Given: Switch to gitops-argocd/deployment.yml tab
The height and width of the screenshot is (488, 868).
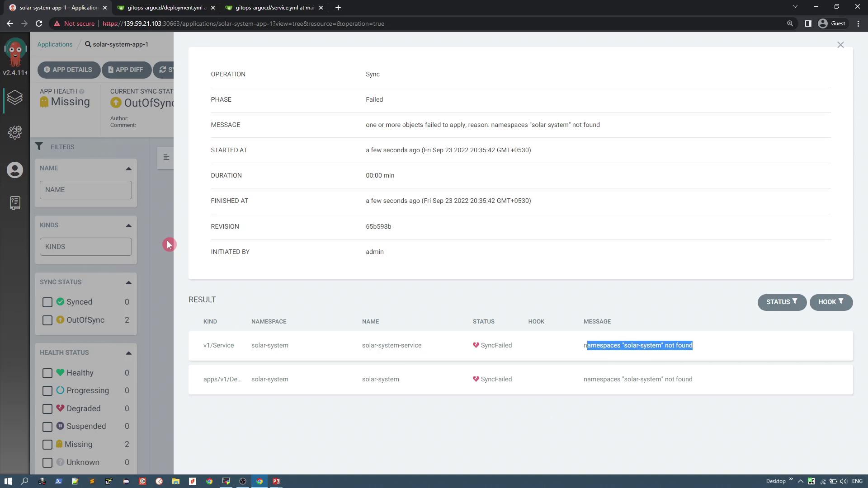Looking at the screenshot, I should 166,8.
